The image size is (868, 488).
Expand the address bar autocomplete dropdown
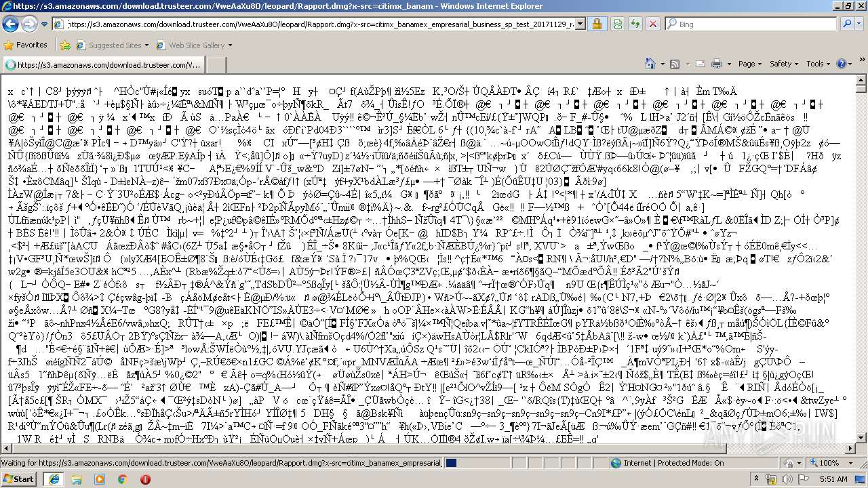[x=580, y=24]
